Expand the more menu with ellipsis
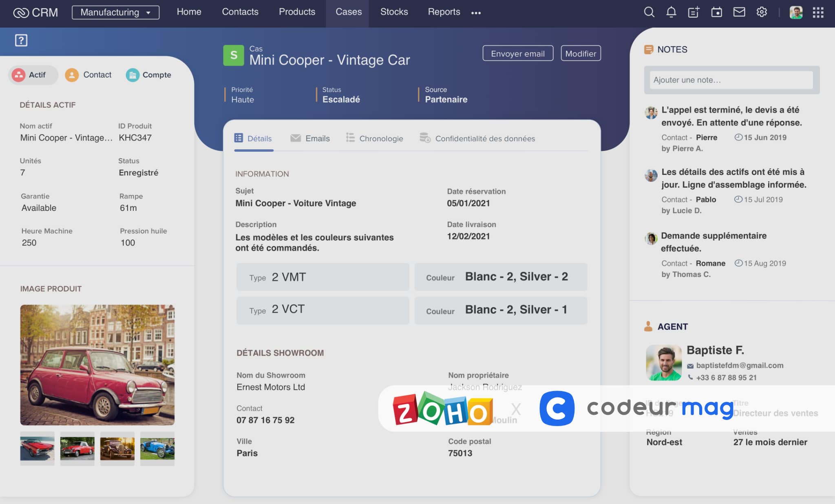This screenshot has width=835, height=504. 476,12
